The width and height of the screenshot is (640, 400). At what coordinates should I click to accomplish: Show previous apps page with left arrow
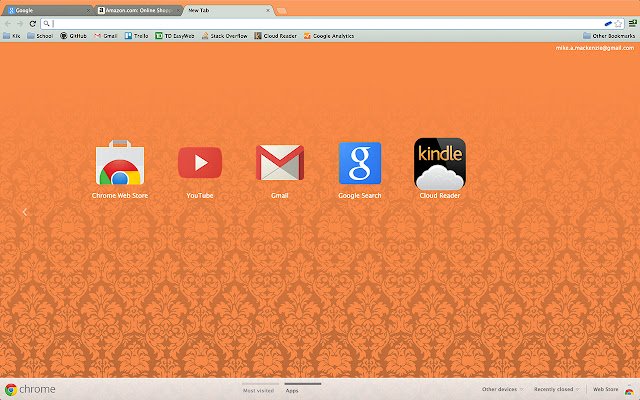point(24,212)
